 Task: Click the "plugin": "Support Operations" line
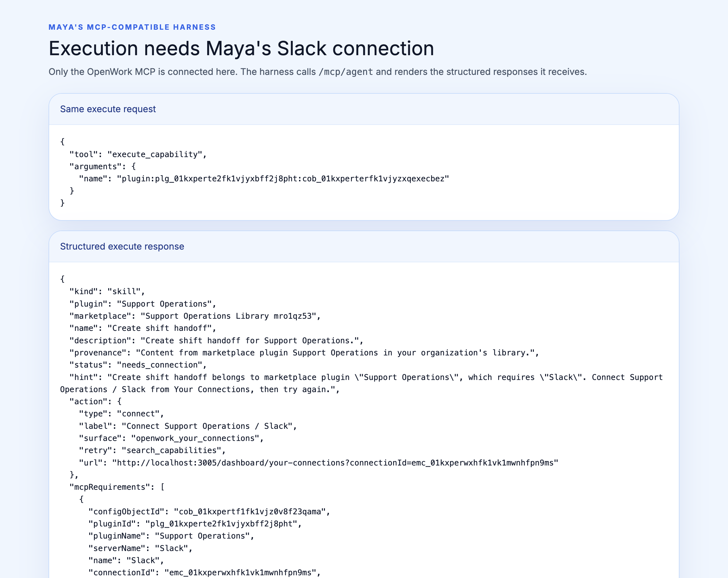click(x=143, y=304)
